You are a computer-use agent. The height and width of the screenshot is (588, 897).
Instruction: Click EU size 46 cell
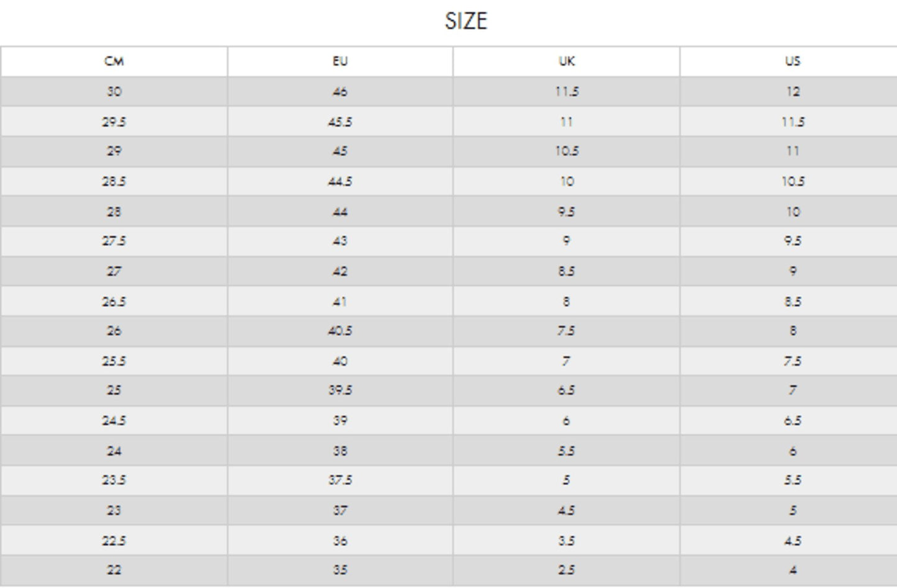click(x=340, y=92)
